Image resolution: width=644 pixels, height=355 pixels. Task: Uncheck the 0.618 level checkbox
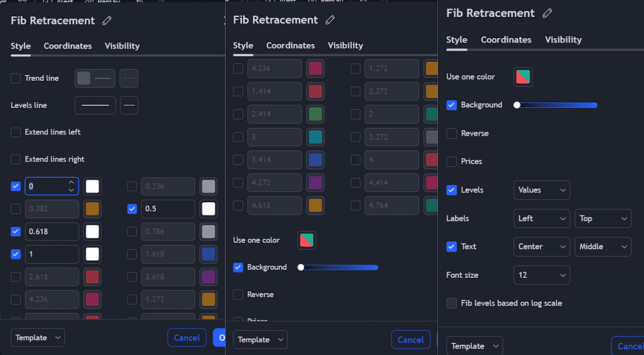coord(15,232)
